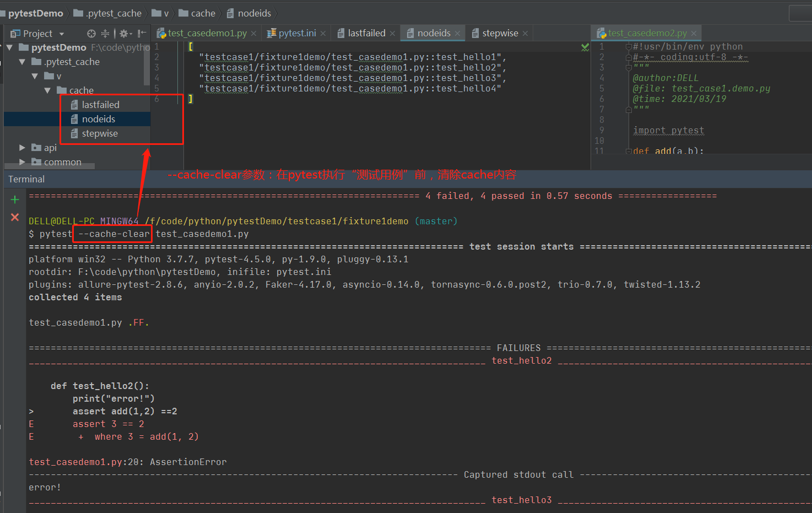Expand the api folder
The height and width of the screenshot is (513, 812).
coord(22,148)
